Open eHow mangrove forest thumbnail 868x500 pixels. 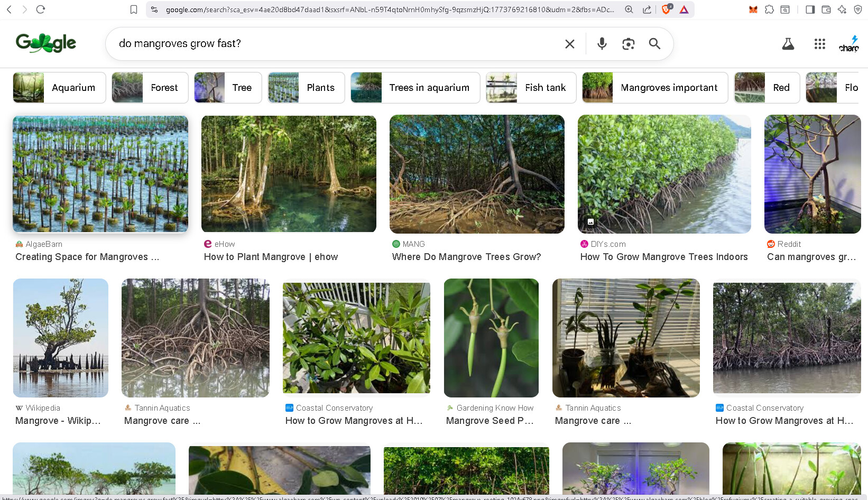(289, 174)
